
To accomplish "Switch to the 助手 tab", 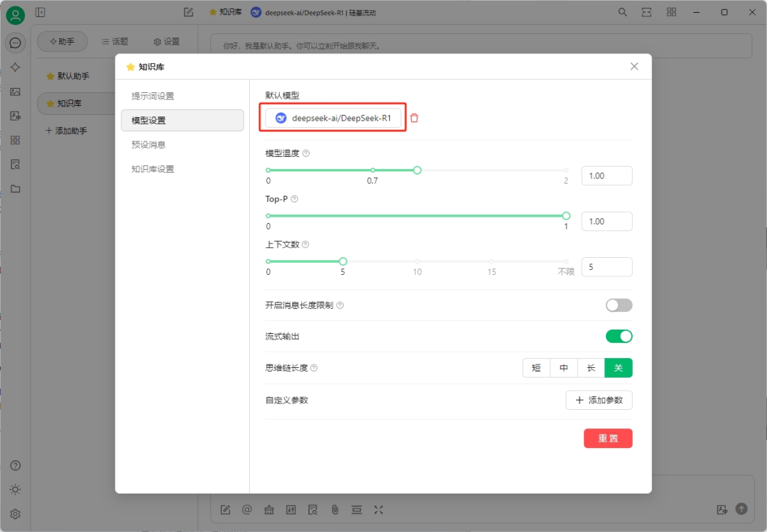I will tap(62, 42).
